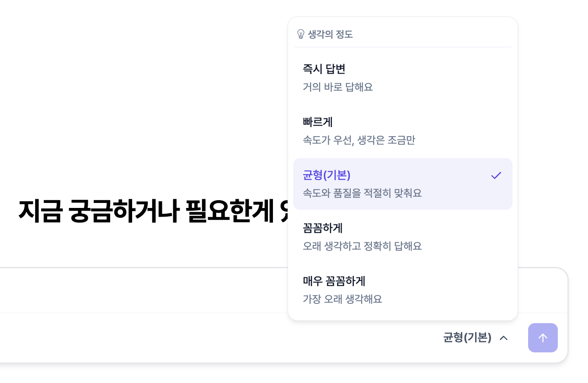
Task: Click the text 오래 생각하고 정확히 답해요
Action: (x=362, y=246)
